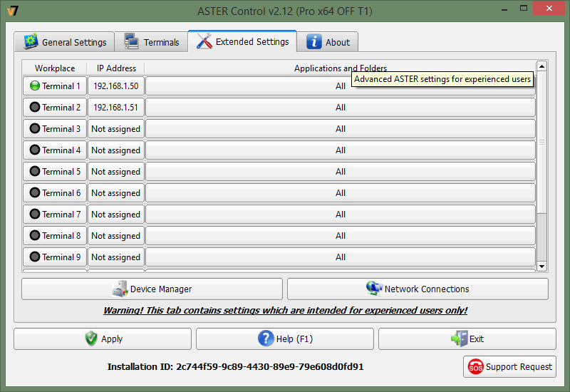Click the General Settings gear icon
Image resolution: width=570 pixels, height=392 pixels.
(x=31, y=41)
